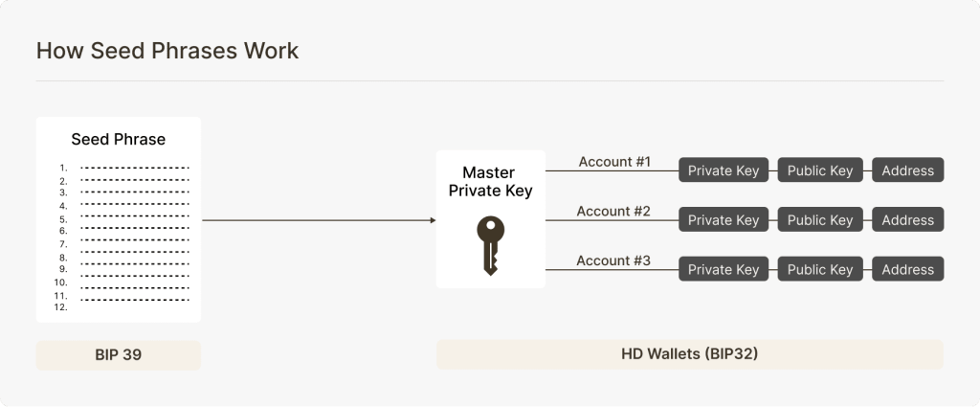Viewport: 980px width, 407px height.
Task: Click the How Seed Phrases Work title
Action: (167, 51)
